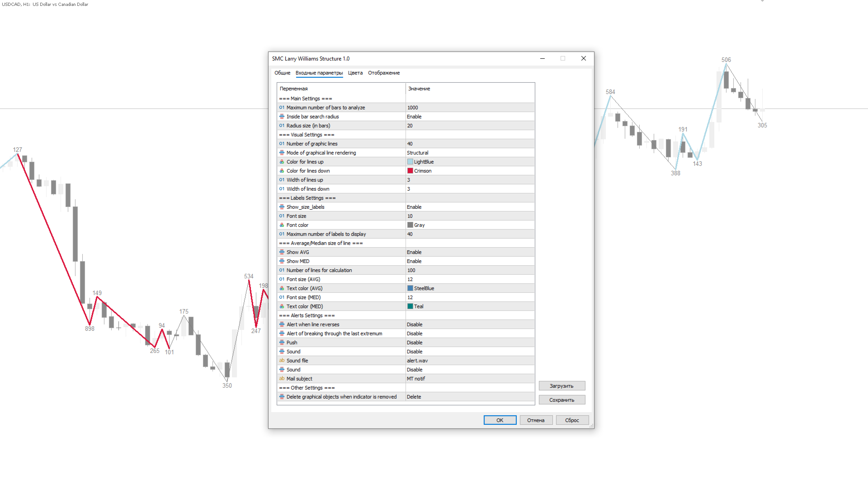The height and width of the screenshot is (479, 868).
Task: Click the icon beside Font size (AVG)
Action: [282, 279]
